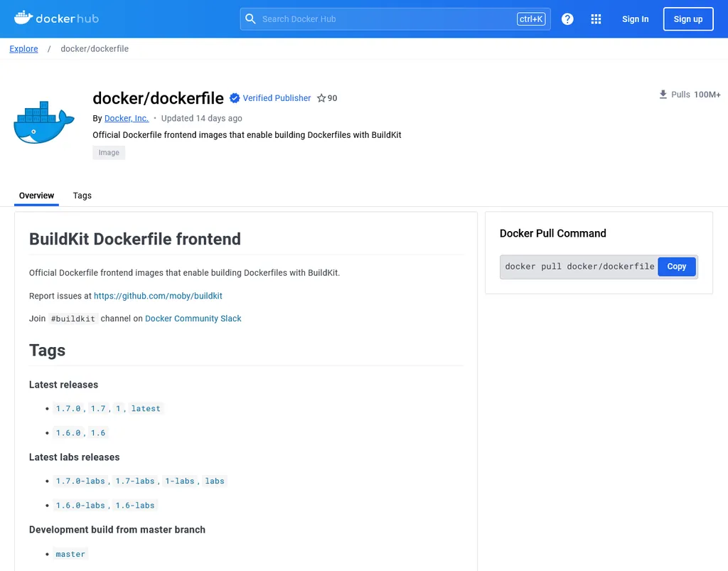Open the latest tag link
Image resolution: width=728 pixels, height=571 pixels.
click(146, 409)
